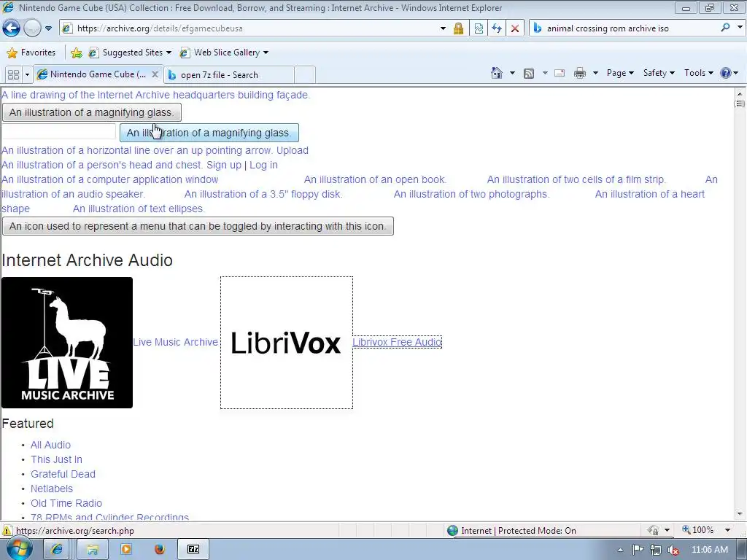
Task: Open the open book illustration link
Action: pyautogui.click(x=375, y=179)
